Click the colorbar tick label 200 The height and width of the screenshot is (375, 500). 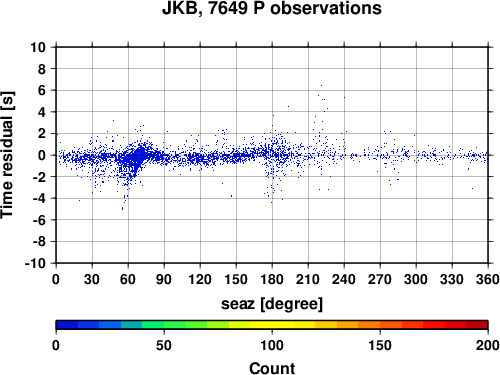tap(488, 345)
